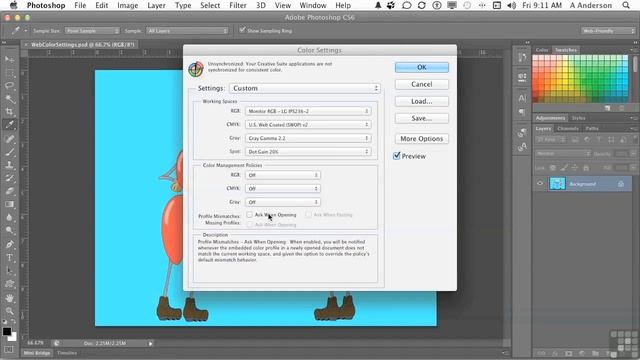The image size is (640, 360).
Task: Open the collapsed History panel icon
Action: (522, 58)
